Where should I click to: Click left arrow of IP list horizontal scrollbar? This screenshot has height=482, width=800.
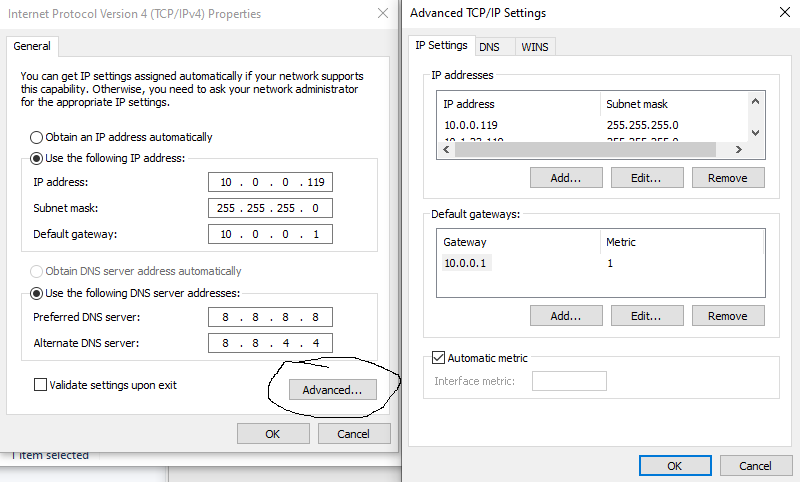(x=446, y=149)
